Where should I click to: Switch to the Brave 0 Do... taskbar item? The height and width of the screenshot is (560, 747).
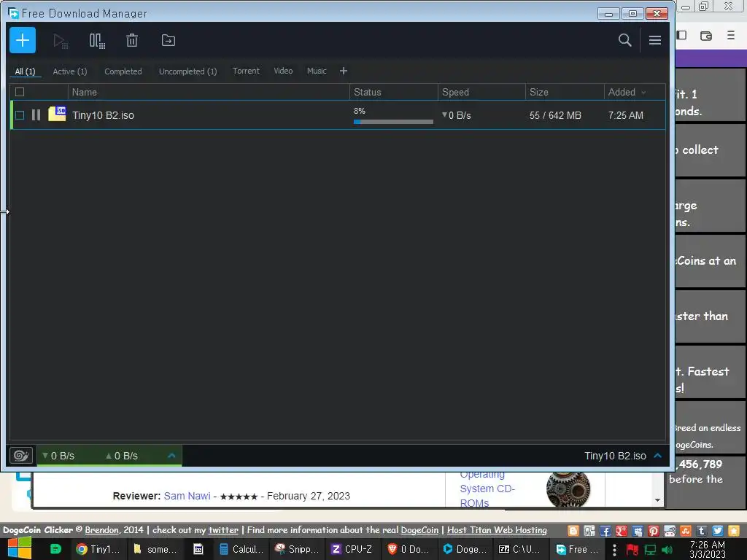409,549
